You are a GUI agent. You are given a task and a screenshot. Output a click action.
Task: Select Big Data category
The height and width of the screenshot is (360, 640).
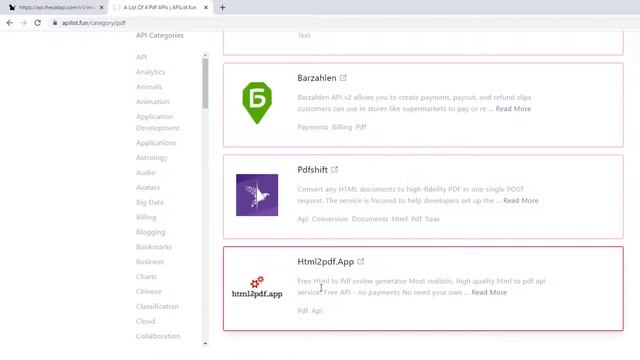tap(150, 202)
